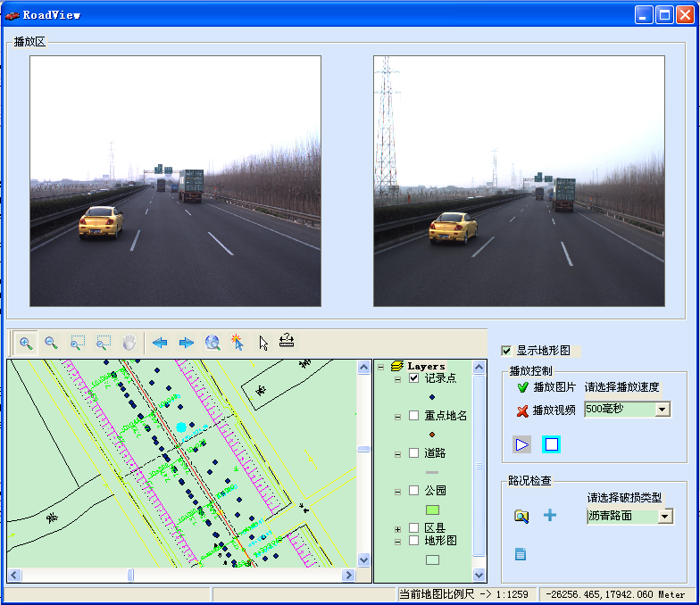Open the 500毫秒 playback speed dropdown

tap(662, 409)
